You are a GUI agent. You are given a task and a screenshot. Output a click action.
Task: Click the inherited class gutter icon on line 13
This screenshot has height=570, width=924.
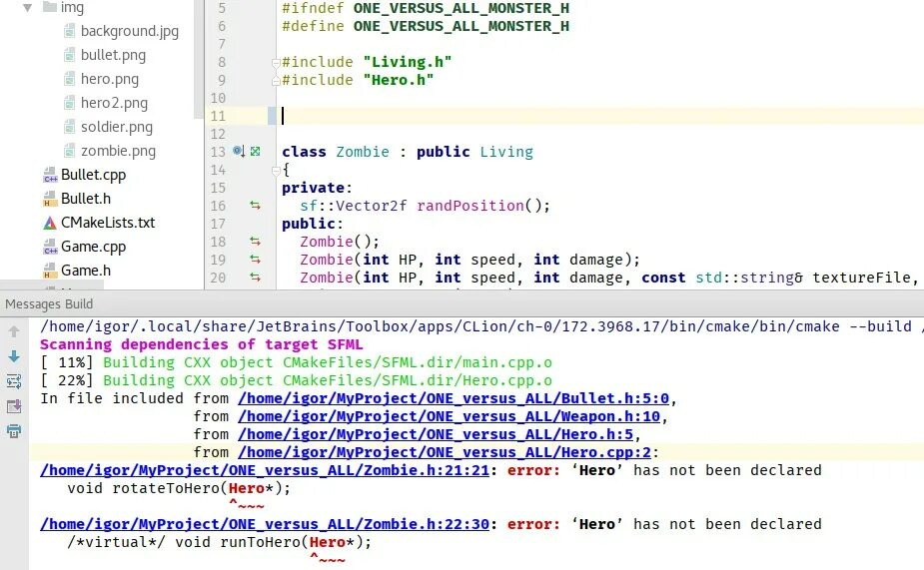pos(238,152)
